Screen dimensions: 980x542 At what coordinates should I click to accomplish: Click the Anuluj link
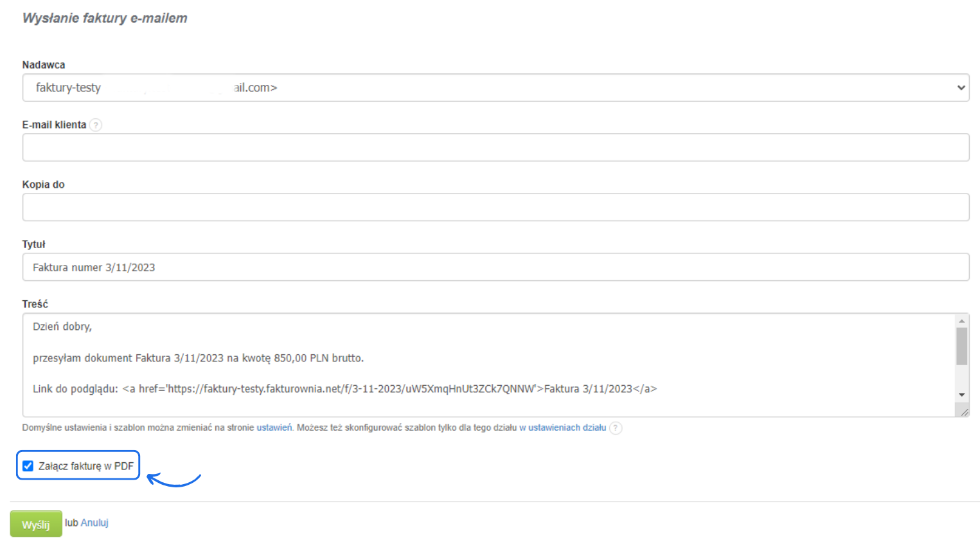coord(94,523)
